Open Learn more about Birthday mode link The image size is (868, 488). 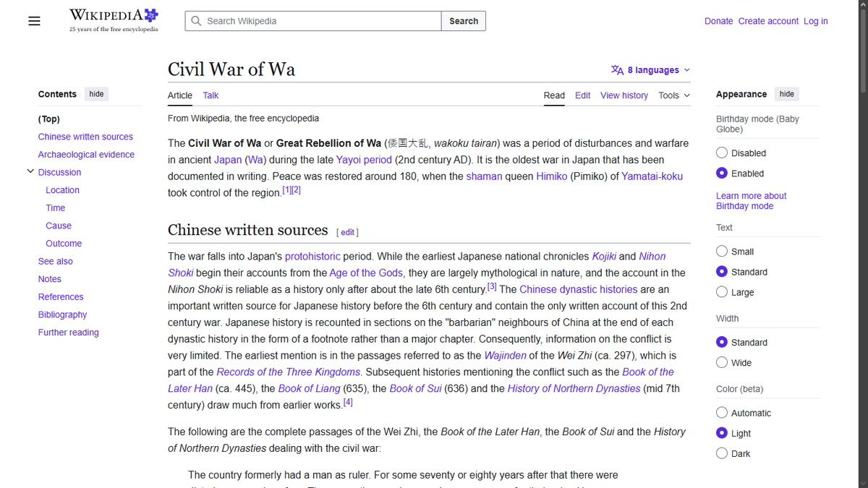click(x=751, y=201)
